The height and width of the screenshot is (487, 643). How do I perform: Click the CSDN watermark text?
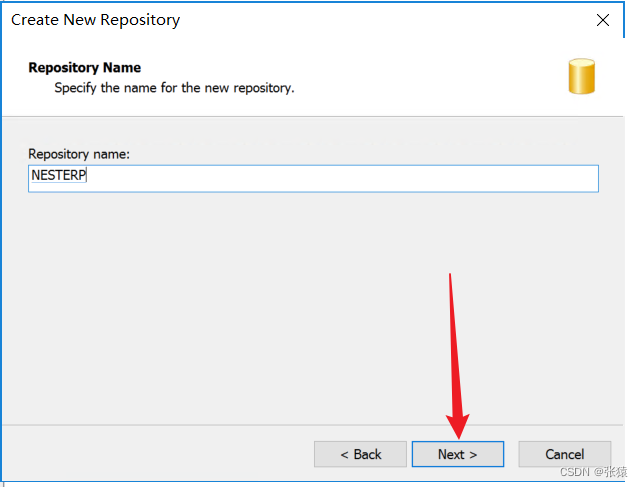[576, 471]
